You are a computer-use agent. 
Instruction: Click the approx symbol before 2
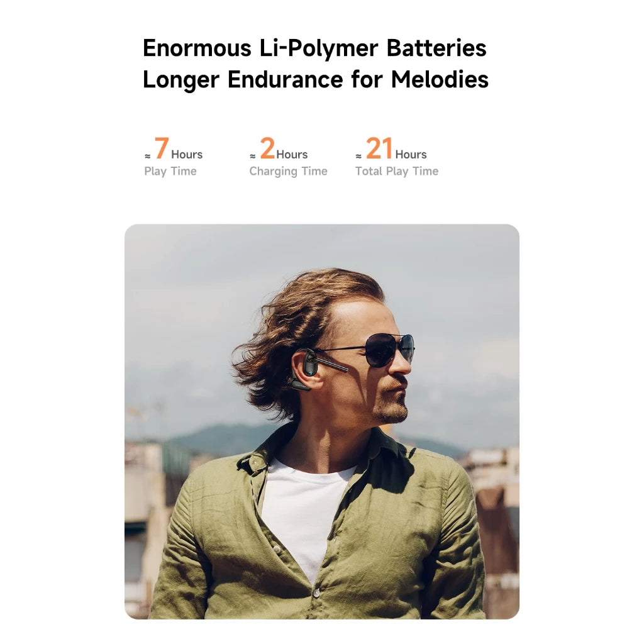[x=253, y=156]
